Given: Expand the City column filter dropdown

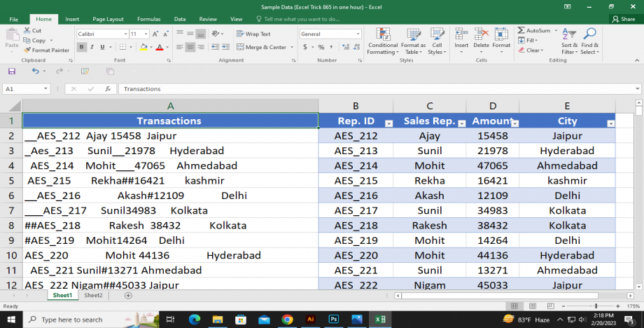Looking at the screenshot, I should tap(610, 123).
